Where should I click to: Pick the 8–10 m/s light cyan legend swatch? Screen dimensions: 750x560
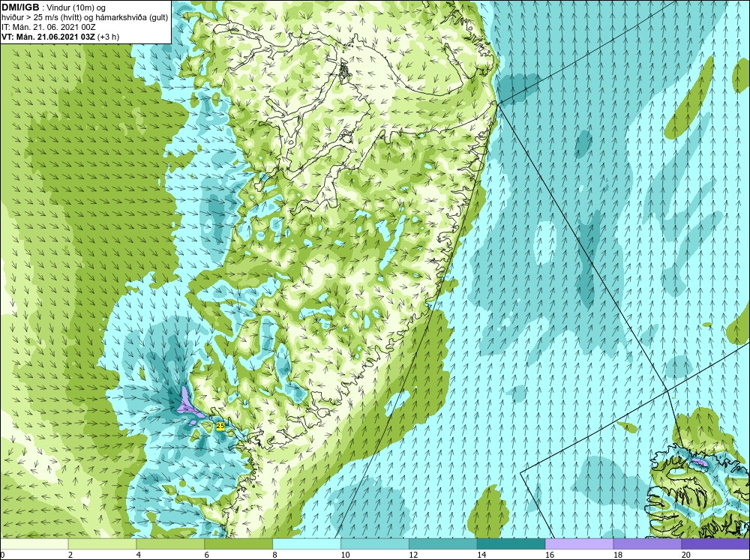tap(307, 544)
